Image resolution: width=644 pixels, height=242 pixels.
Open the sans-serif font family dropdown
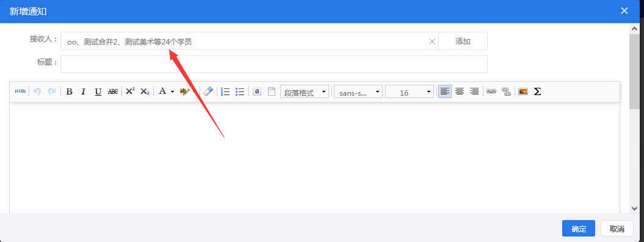(358, 92)
